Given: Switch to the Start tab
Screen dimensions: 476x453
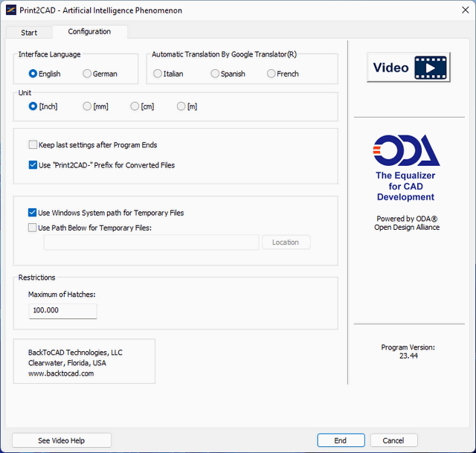Looking at the screenshot, I should pos(29,33).
